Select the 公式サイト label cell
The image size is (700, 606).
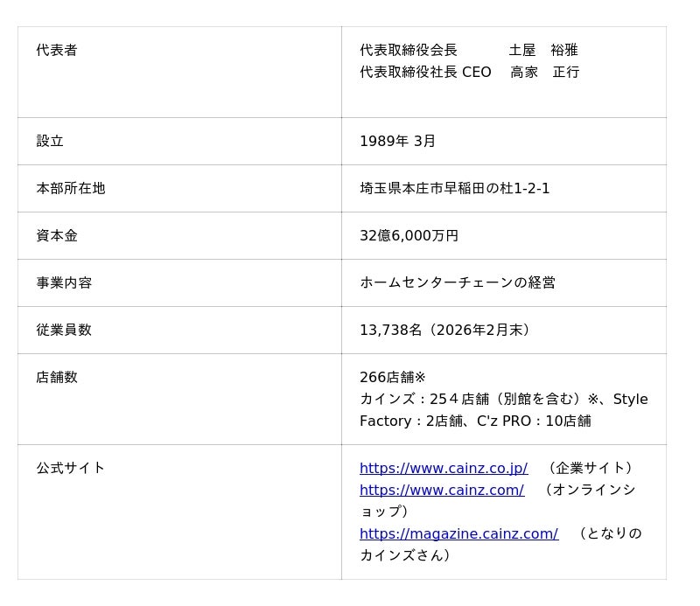point(71,469)
